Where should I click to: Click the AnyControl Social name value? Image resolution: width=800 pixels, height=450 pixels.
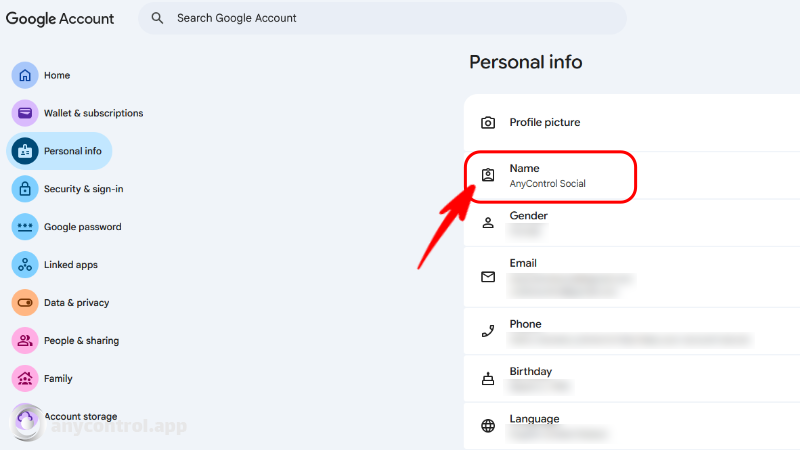tap(547, 184)
